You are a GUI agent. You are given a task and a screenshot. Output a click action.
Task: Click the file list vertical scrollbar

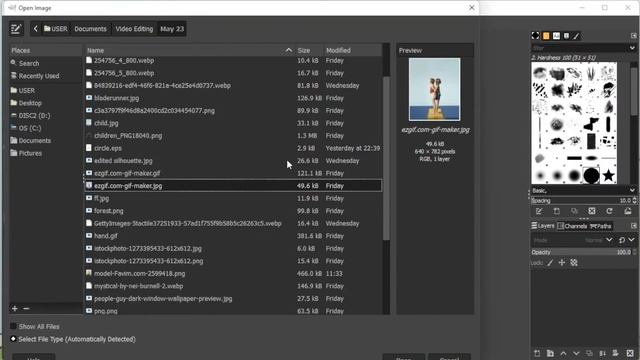click(x=386, y=158)
